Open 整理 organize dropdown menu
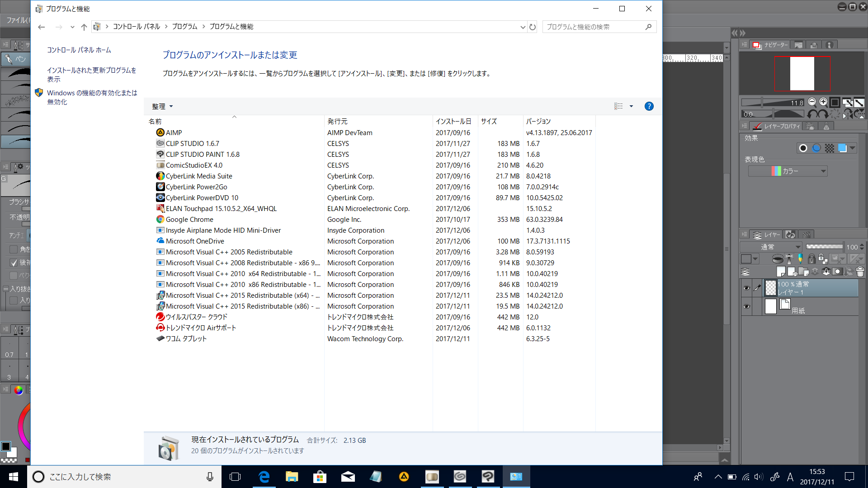The image size is (868, 488). click(x=162, y=106)
